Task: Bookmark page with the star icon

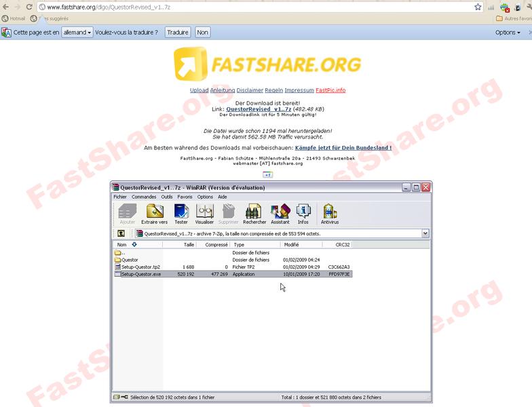Action: pos(478,7)
